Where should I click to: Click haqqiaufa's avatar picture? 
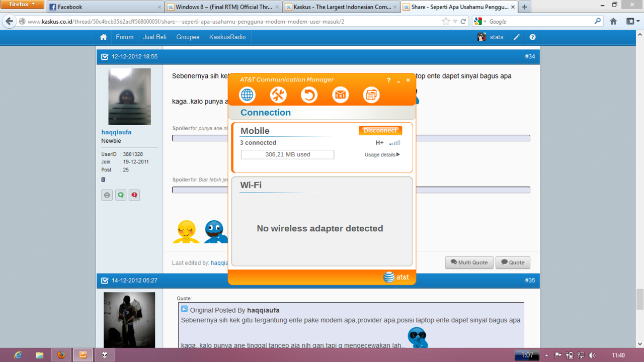pos(130,97)
